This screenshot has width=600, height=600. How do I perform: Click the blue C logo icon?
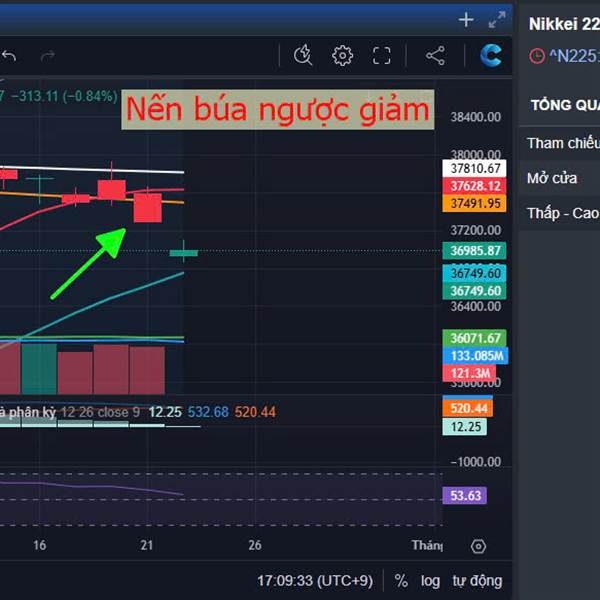(491, 55)
